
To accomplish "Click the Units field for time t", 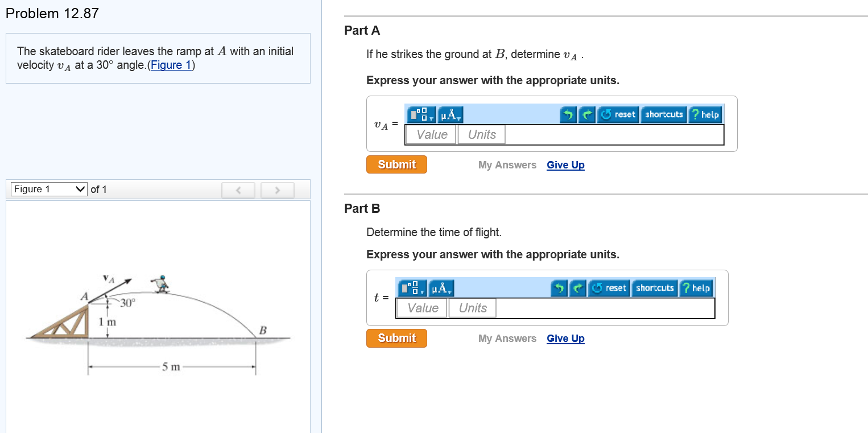I will pos(473,308).
